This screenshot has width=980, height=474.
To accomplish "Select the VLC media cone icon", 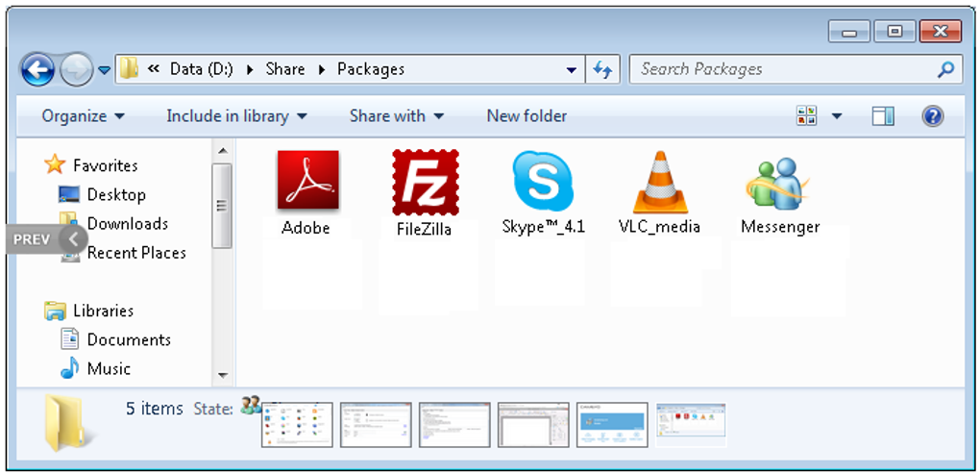I will coord(660,182).
